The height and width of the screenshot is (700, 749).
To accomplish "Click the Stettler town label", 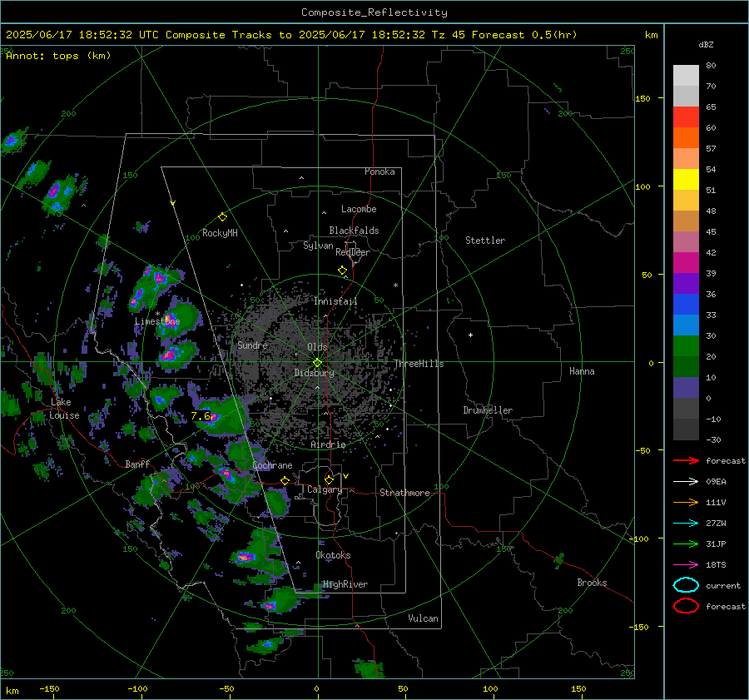I will point(485,241).
